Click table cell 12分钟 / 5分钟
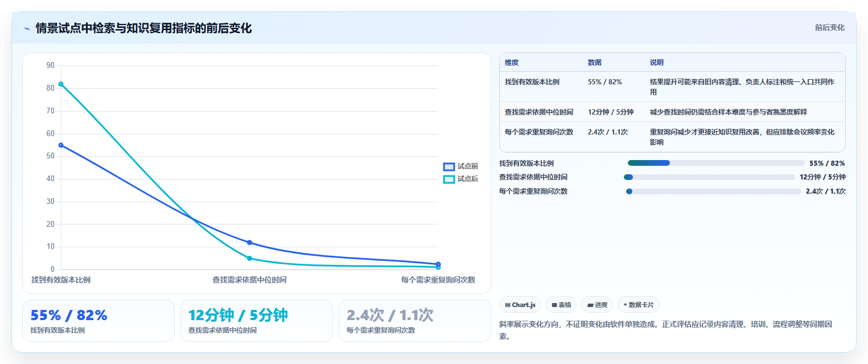 point(611,112)
